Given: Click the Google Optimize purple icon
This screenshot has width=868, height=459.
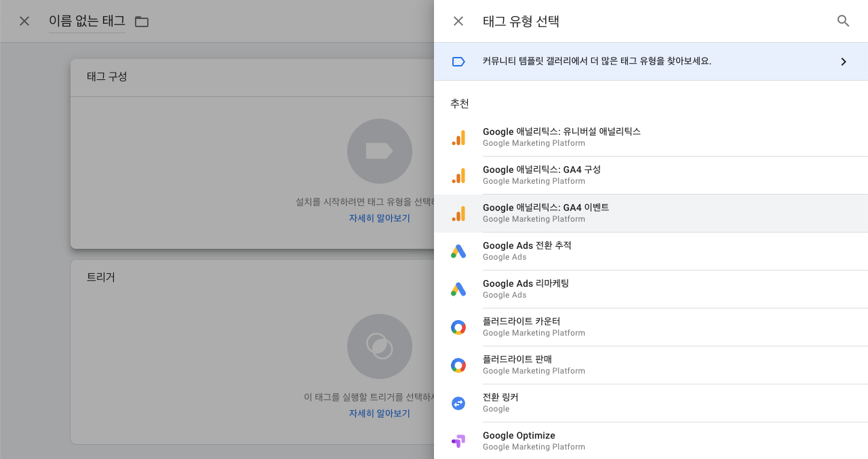Looking at the screenshot, I should (x=458, y=441).
